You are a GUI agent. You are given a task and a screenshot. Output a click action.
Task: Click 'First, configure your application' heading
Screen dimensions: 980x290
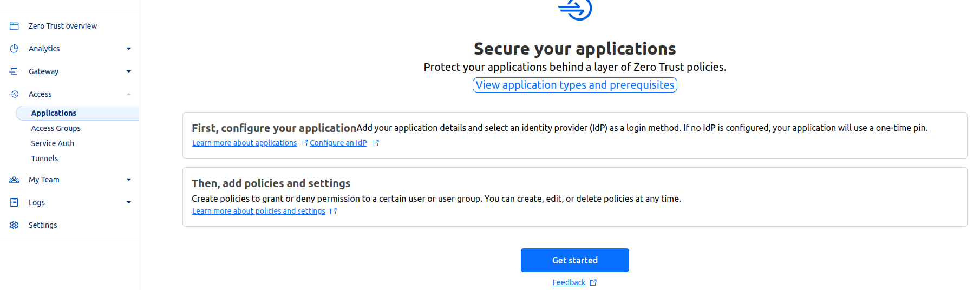[274, 128]
